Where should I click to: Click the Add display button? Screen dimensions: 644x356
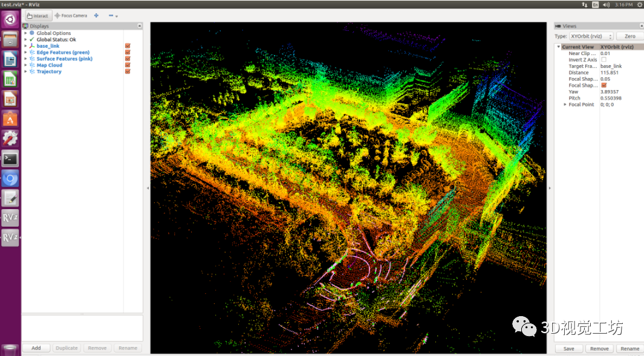(36, 348)
